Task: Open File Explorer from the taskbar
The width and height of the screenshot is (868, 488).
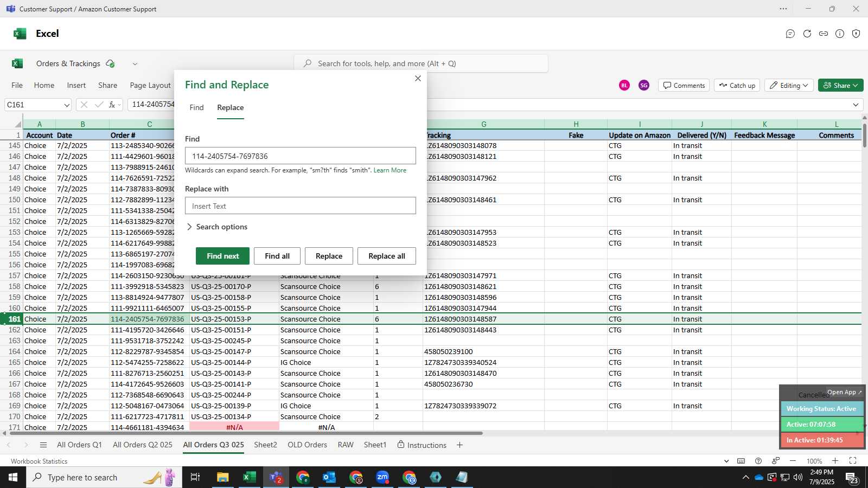Action: coord(222,477)
